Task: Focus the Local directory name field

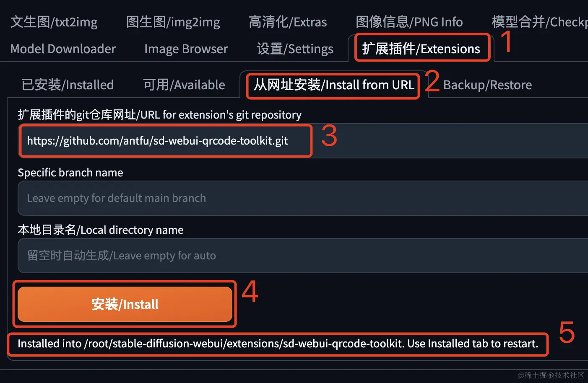Action: (x=303, y=256)
